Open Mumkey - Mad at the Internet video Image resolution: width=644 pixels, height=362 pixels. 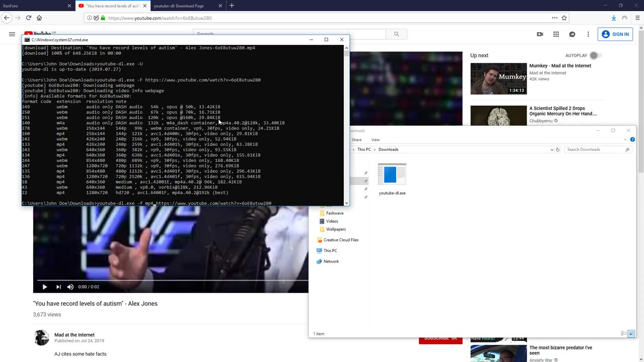tap(560, 66)
